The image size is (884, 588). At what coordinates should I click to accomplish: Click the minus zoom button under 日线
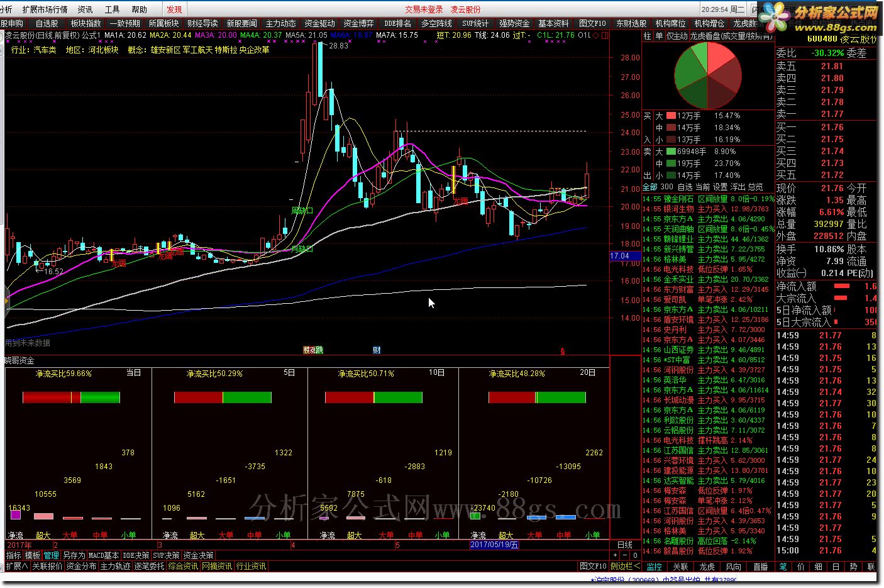point(624,555)
